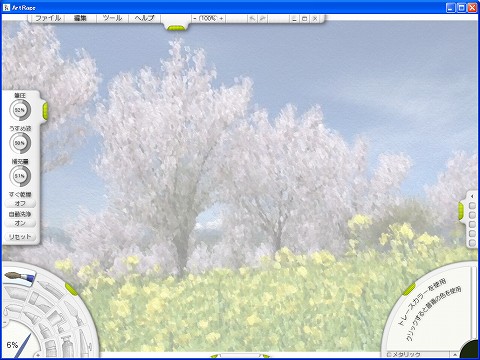Viewport: 480px width, 360px height.
Task: Click the redo arrow in menu bar
Action: point(263,19)
